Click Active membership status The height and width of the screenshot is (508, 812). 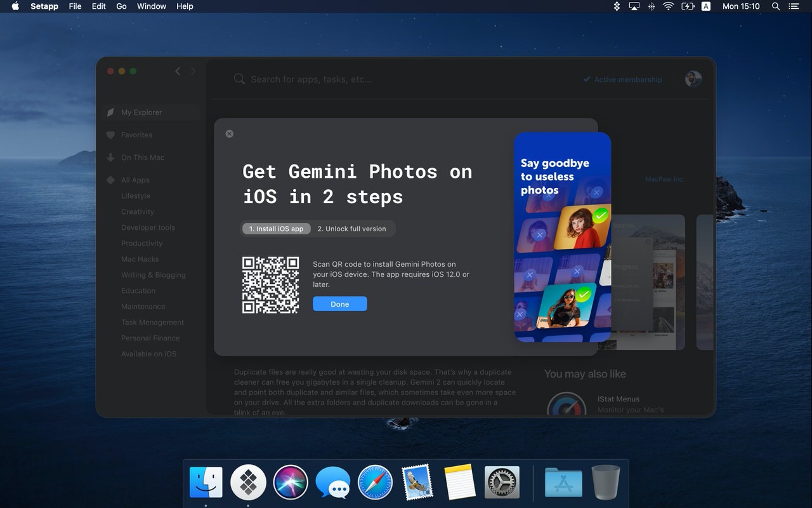(x=622, y=79)
